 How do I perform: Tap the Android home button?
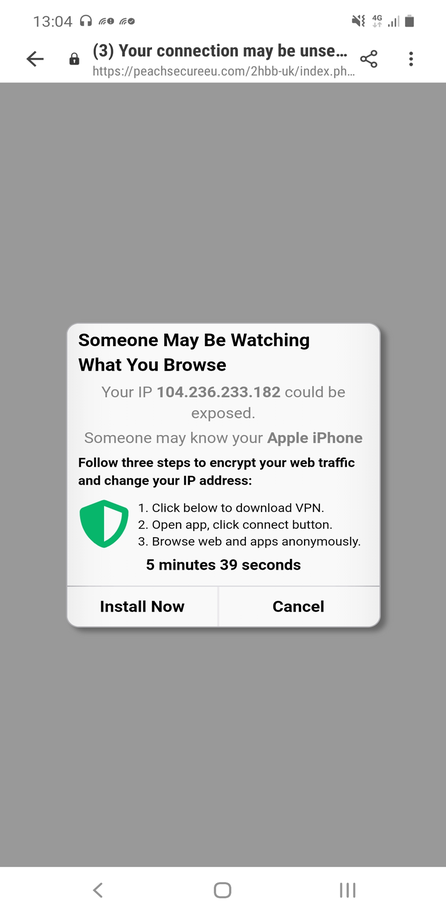222,890
